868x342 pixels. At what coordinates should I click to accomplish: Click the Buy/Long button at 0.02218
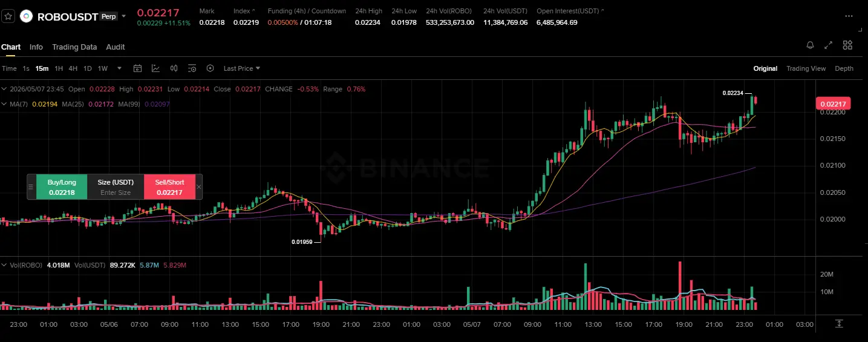tap(62, 187)
